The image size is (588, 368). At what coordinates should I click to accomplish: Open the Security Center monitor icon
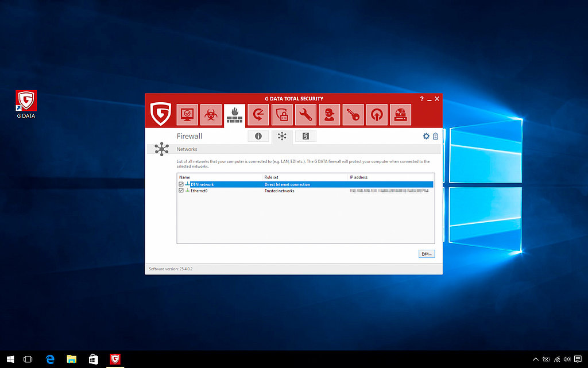pyautogui.click(x=187, y=115)
